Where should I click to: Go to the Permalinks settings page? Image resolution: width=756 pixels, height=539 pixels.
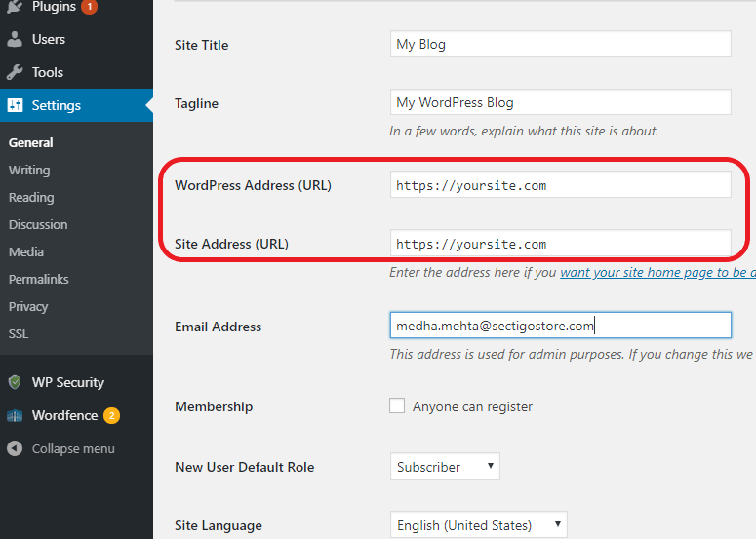(39, 279)
